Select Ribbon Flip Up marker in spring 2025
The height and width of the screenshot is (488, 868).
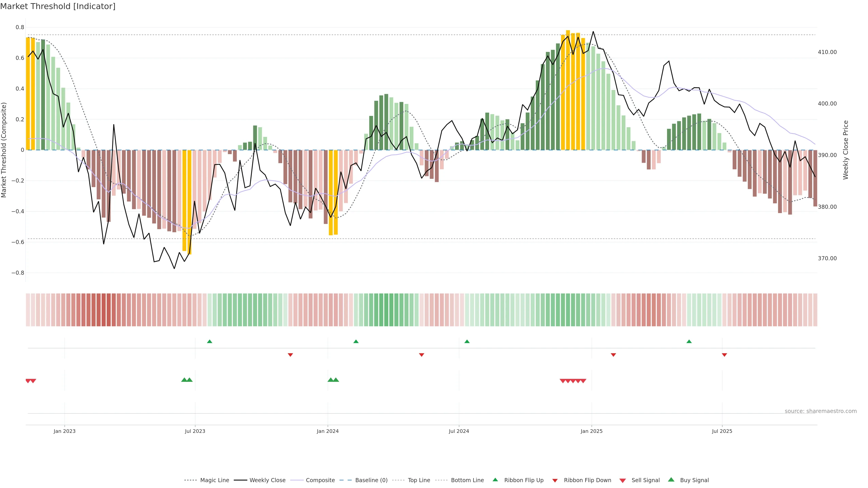[x=689, y=342]
